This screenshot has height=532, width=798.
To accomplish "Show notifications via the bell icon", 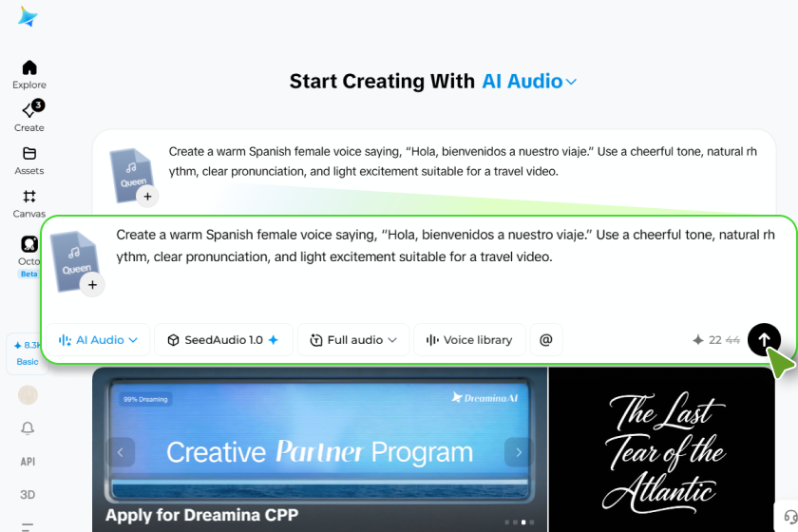I will (28, 428).
